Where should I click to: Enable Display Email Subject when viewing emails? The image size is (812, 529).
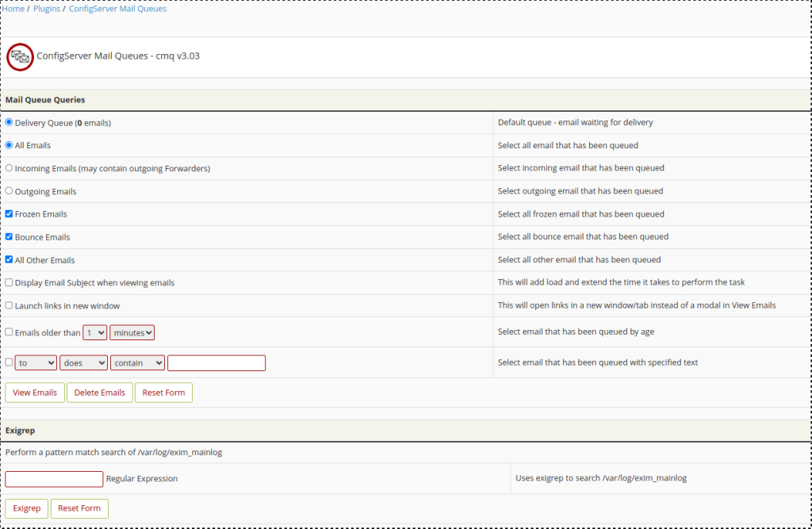[10, 282]
